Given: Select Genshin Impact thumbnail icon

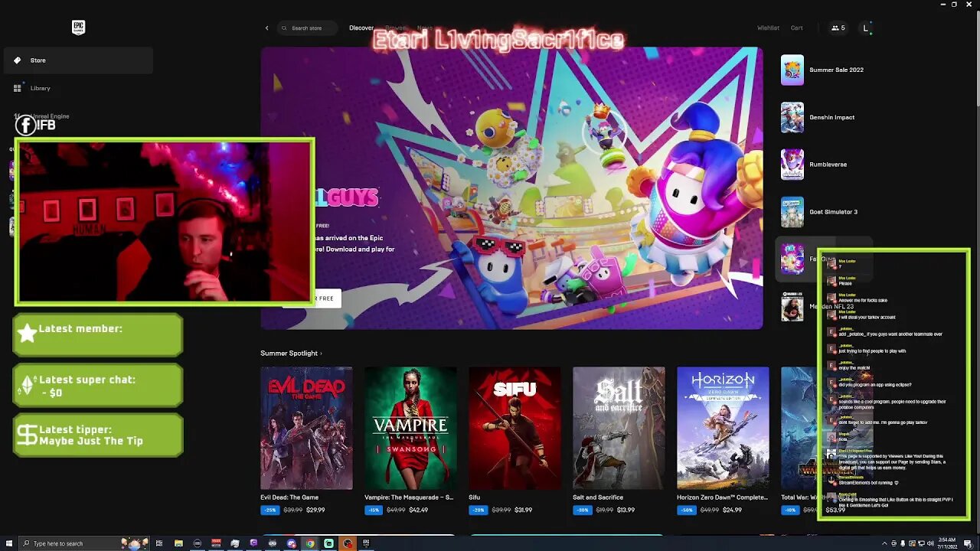Looking at the screenshot, I should tap(792, 117).
